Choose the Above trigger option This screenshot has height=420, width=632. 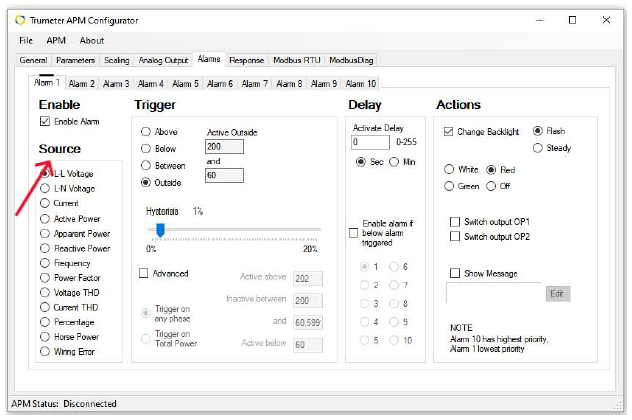(146, 132)
